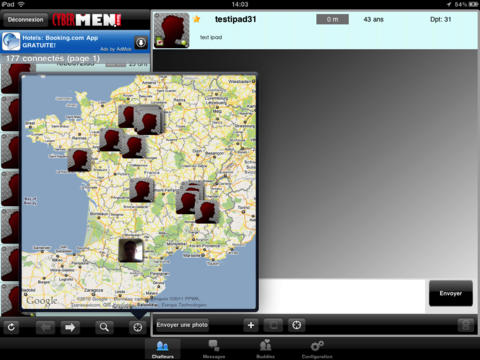Toggle the map popover locate button

coord(138,328)
